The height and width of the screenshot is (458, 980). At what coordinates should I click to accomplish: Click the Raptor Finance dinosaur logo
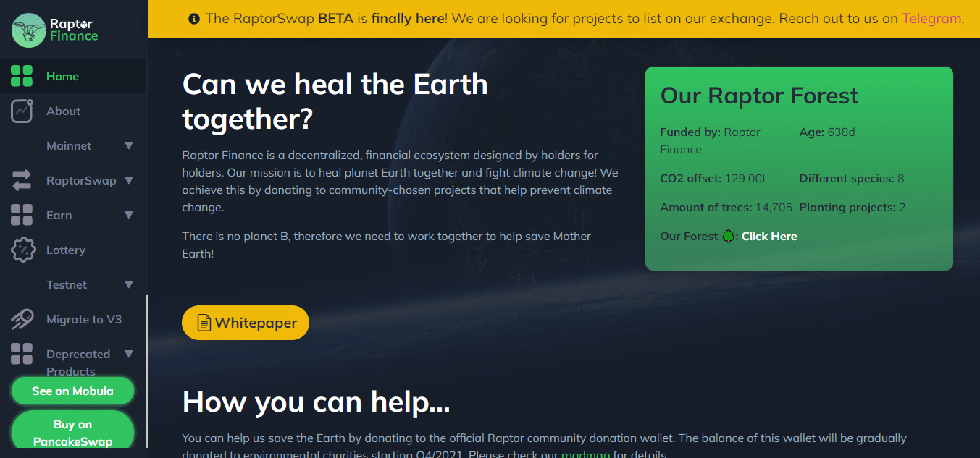29,30
